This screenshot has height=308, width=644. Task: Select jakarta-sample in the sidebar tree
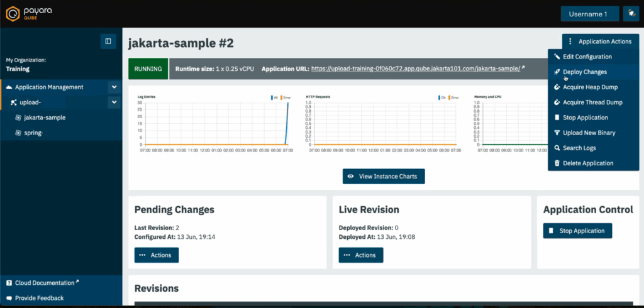[45, 118]
